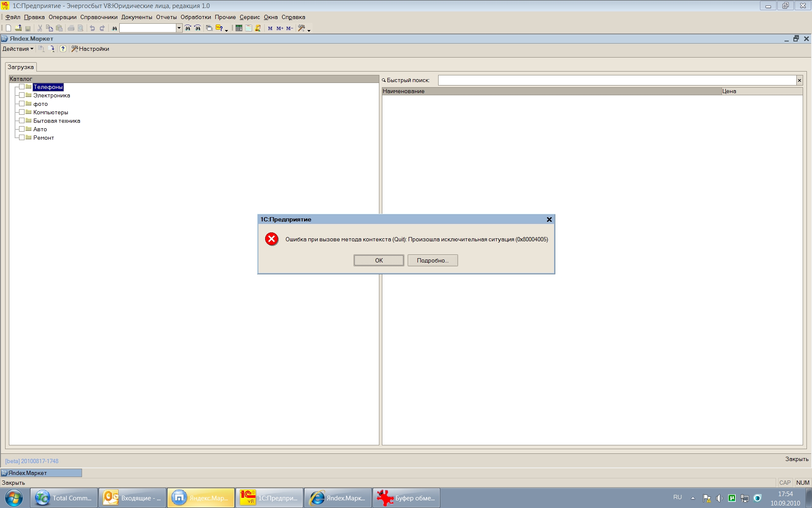The width and height of the screenshot is (812, 508).
Task: Switch to Total Commander in taskbar
Action: (x=64, y=498)
